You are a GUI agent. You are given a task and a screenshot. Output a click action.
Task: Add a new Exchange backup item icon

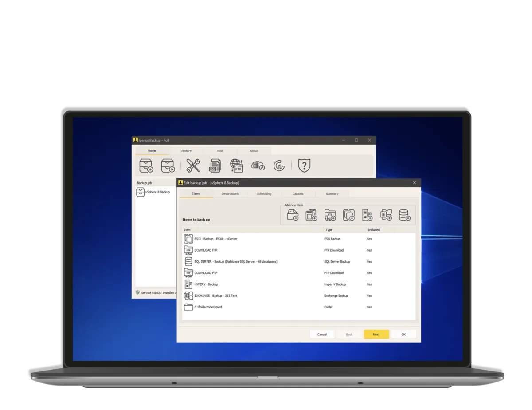pos(386,215)
